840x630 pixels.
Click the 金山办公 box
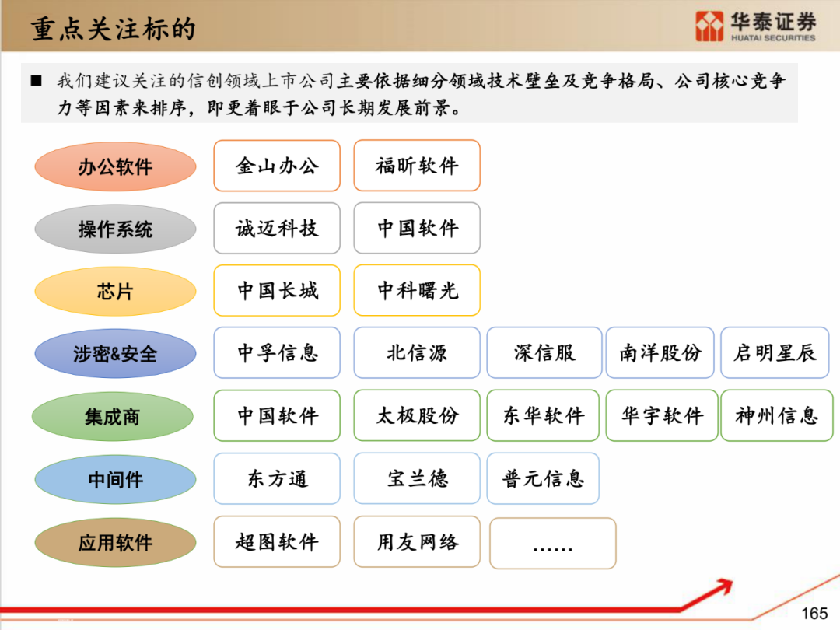[277, 166]
